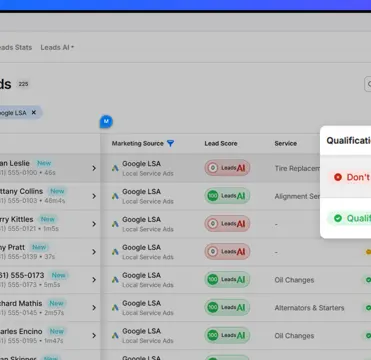Viewport: 371px width, 360px height.
Task: Open the Leads AI dropdown menu
Action: click(x=57, y=47)
